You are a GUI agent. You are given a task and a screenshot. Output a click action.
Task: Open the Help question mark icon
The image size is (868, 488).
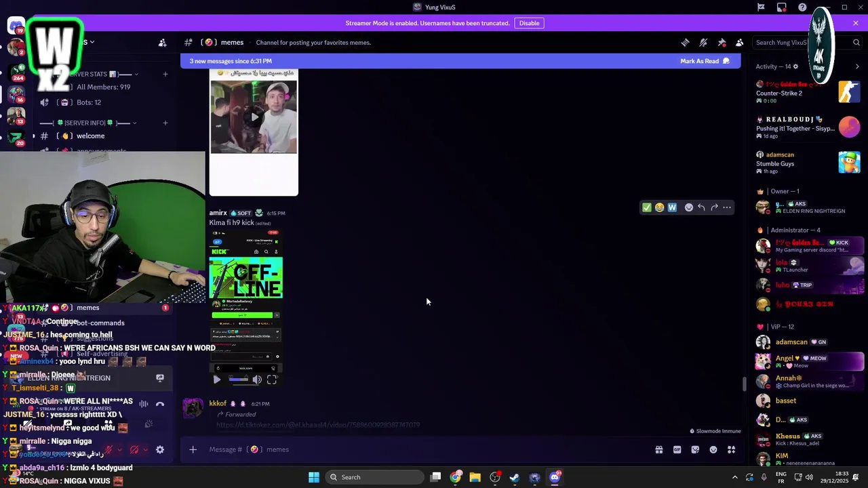coord(802,7)
